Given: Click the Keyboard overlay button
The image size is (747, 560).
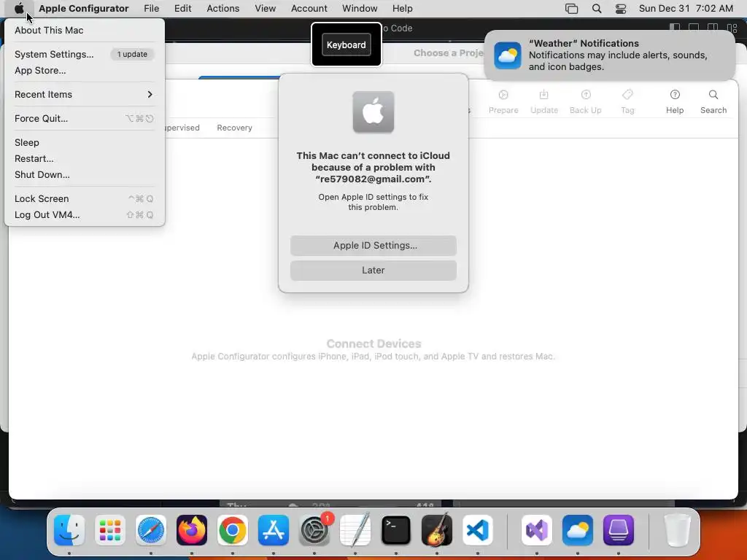Looking at the screenshot, I should [347, 44].
